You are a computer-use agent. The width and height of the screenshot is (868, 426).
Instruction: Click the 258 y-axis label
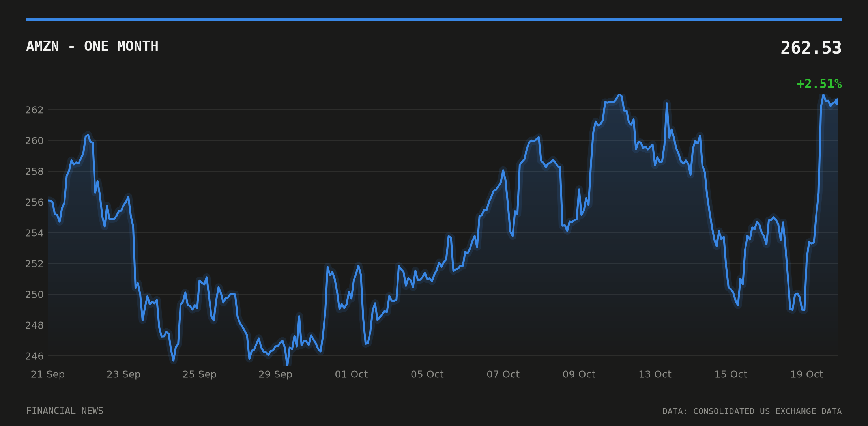pyautogui.click(x=34, y=172)
